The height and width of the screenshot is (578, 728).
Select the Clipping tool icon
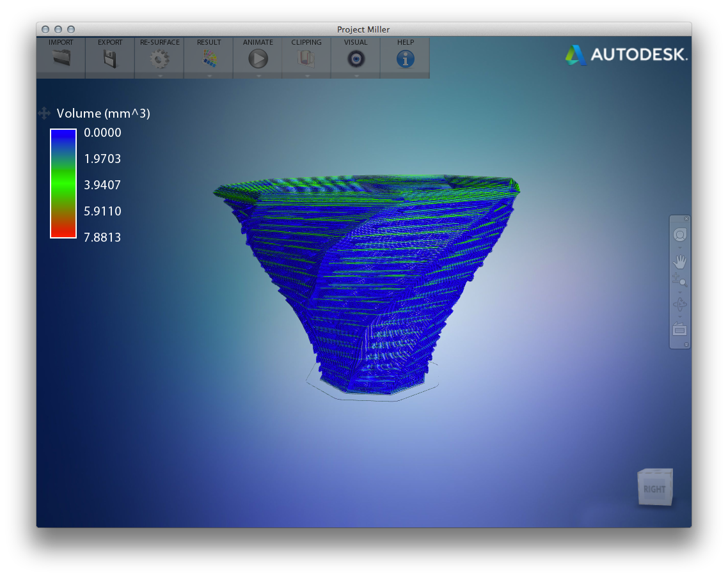(306, 59)
